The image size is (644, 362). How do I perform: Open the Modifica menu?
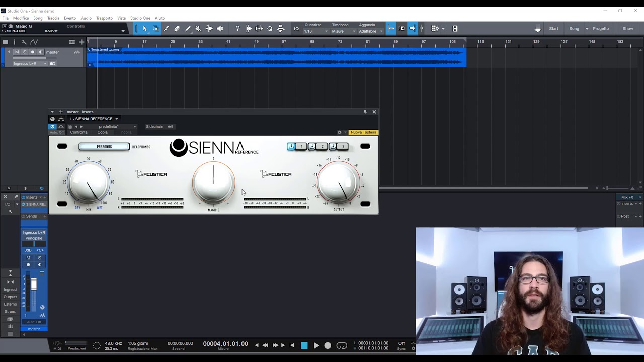[x=21, y=18]
